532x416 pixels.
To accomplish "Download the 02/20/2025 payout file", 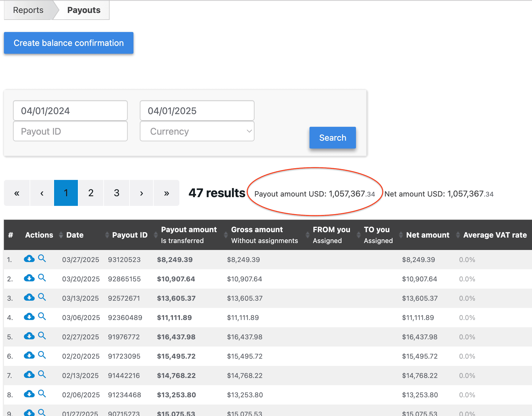I will (x=29, y=355).
